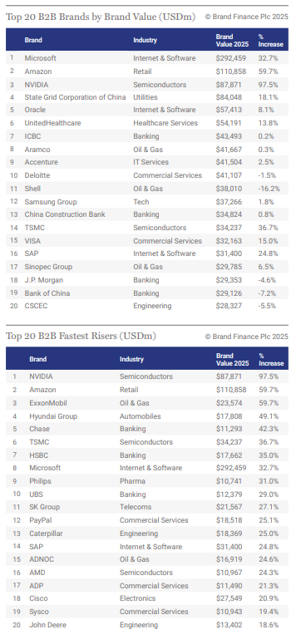Click Hyundai Group brand name
The height and width of the screenshot is (644, 301).
click(x=53, y=416)
